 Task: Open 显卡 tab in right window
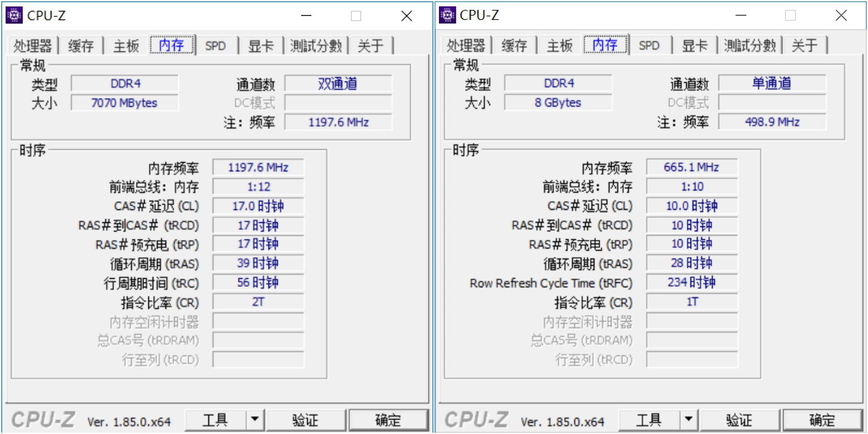[x=694, y=45]
